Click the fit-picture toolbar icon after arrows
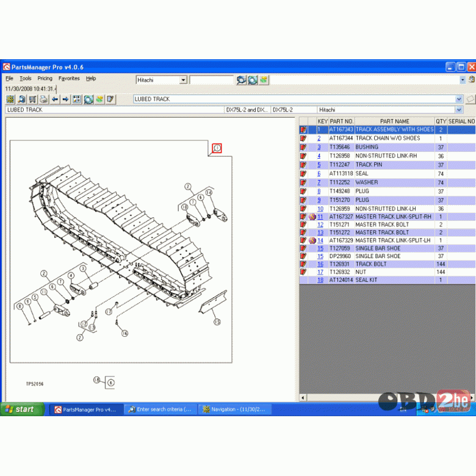Viewport: 476px width, 476px height. tap(77, 99)
